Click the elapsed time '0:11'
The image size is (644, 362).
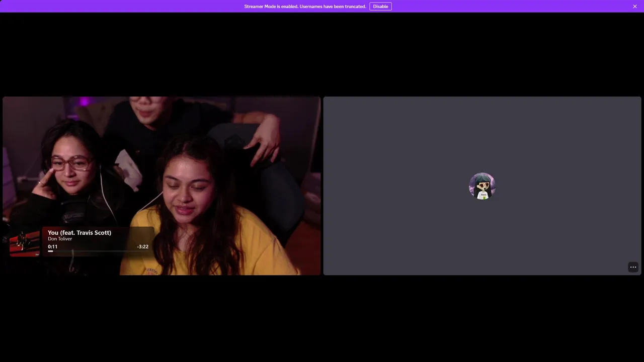coord(53,247)
